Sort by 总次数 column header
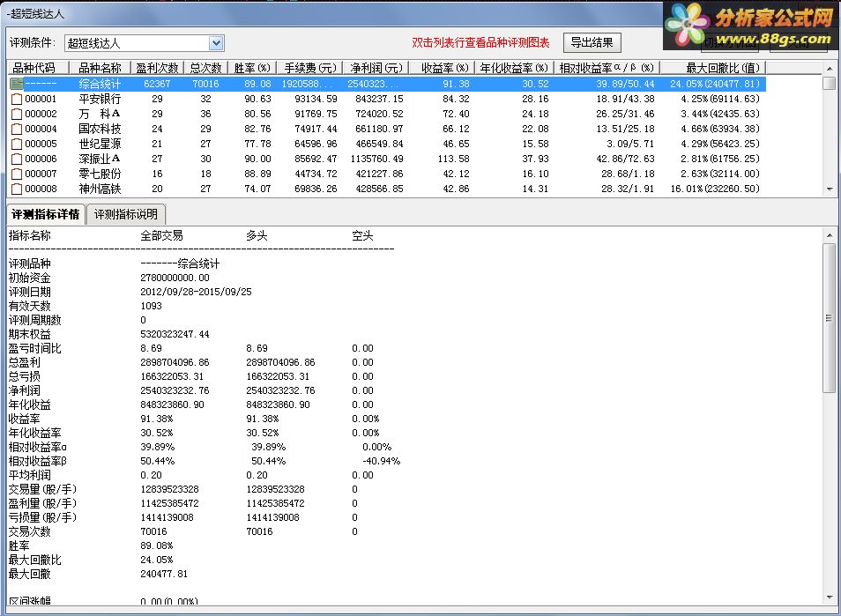The width and height of the screenshot is (841, 616). (x=206, y=68)
